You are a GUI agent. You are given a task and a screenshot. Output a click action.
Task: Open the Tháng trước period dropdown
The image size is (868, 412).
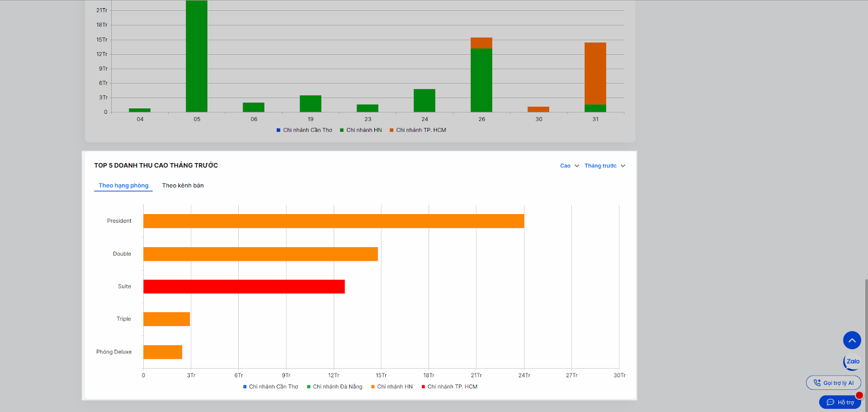[x=605, y=166]
